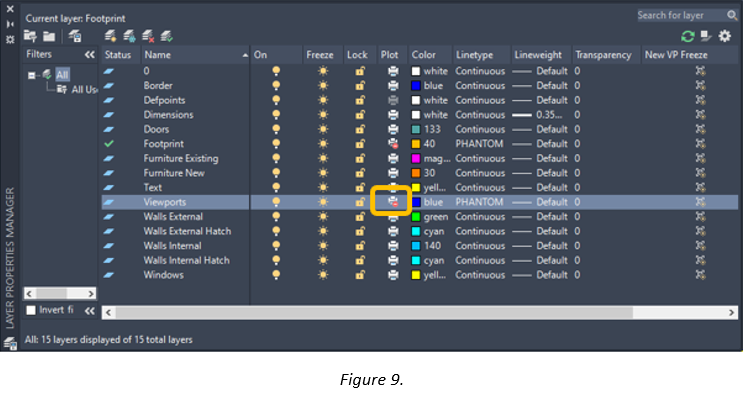Collapse the All filter tree node
743x395 pixels.
point(31,75)
